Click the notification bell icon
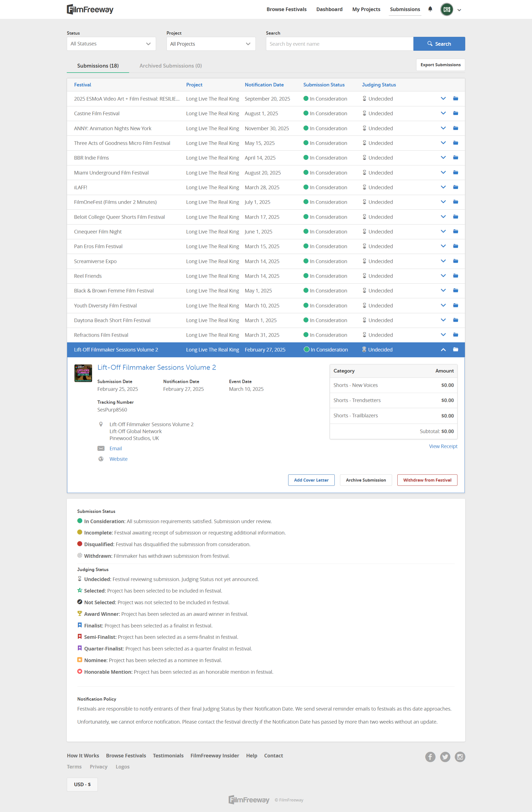532x812 pixels. (430, 9)
